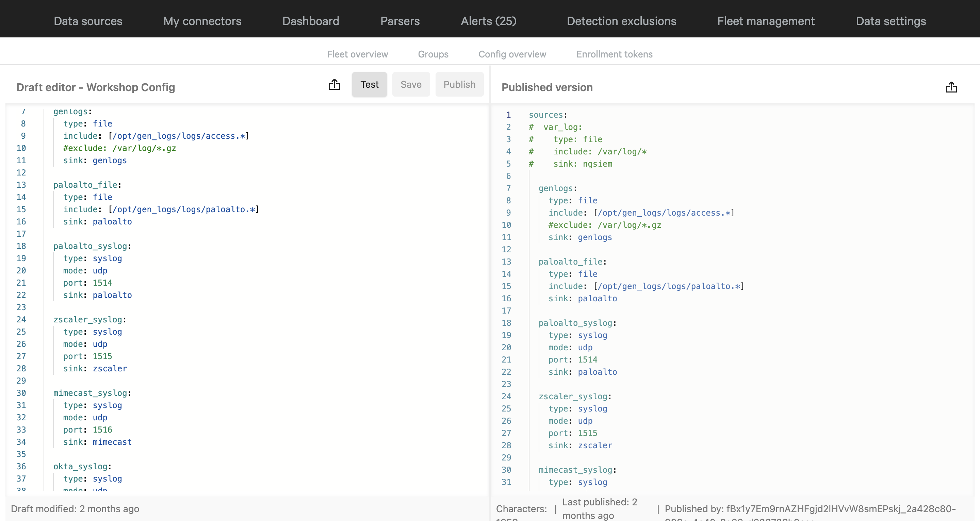The height and width of the screenshot is (521, 980).
Task: Click 'sources:' in Published version
Action: (x=548, y=115)
